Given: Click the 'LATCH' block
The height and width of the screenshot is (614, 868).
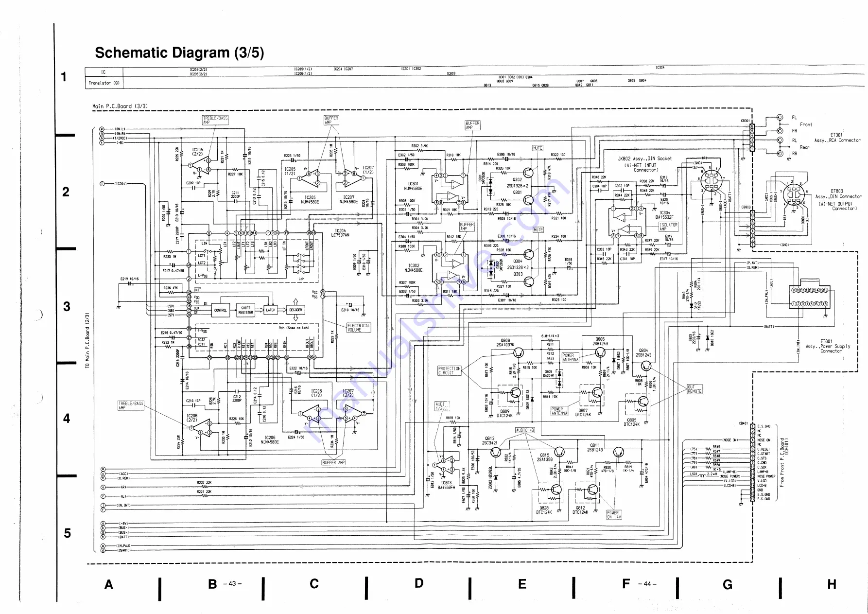Looking at the screenshot, I should tap(271, 310).
